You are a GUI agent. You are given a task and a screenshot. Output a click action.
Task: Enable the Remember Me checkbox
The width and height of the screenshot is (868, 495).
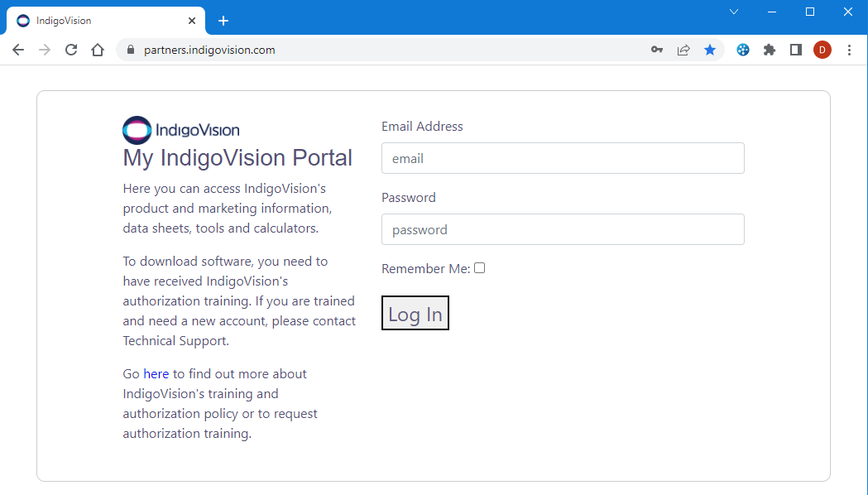click(x=479, y=267)
